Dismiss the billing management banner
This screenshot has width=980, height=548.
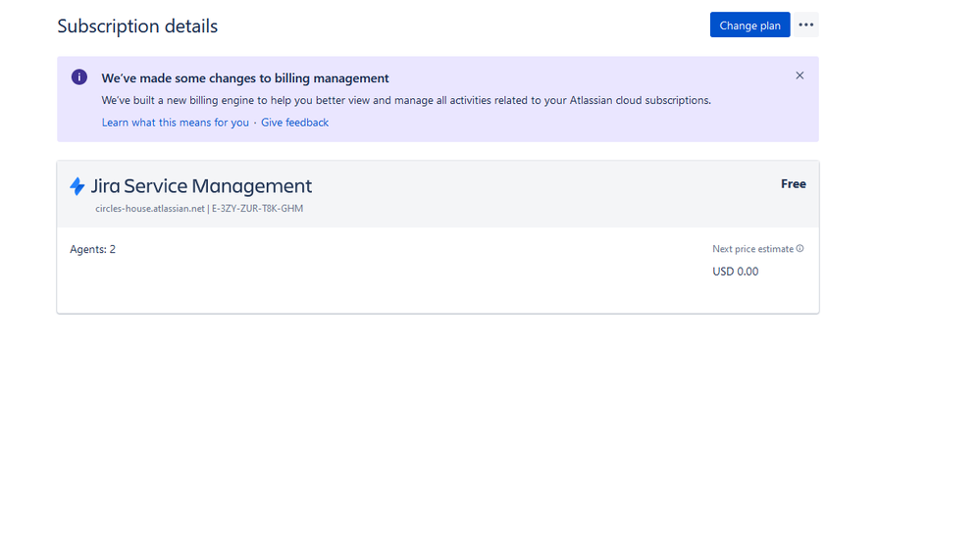click(799, 75)
